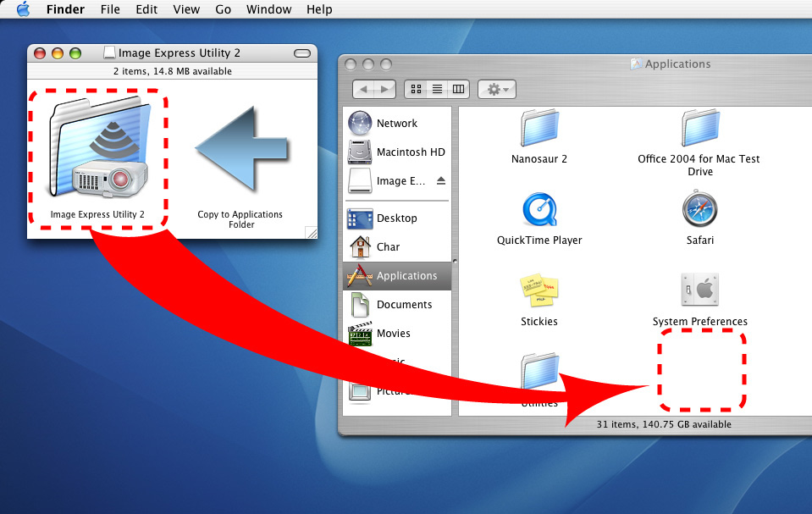Close the Applications window
The height and width of the screenshot is (514, 812).
click(x=351, y=64)
